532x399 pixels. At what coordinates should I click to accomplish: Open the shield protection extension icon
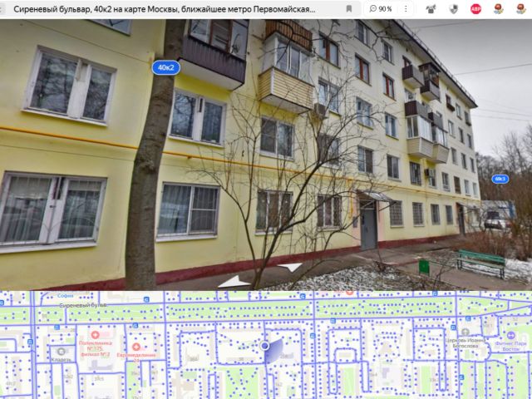point(453,9)
